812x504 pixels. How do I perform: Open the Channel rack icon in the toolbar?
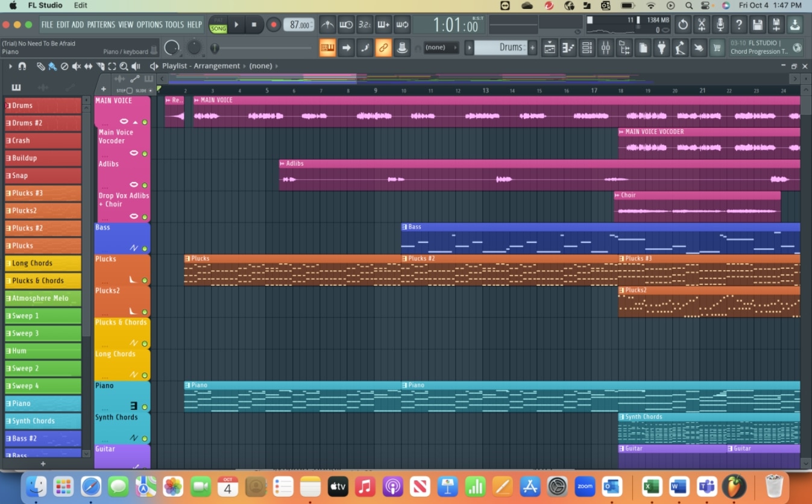pyautogui.click(x=587, y=47)
